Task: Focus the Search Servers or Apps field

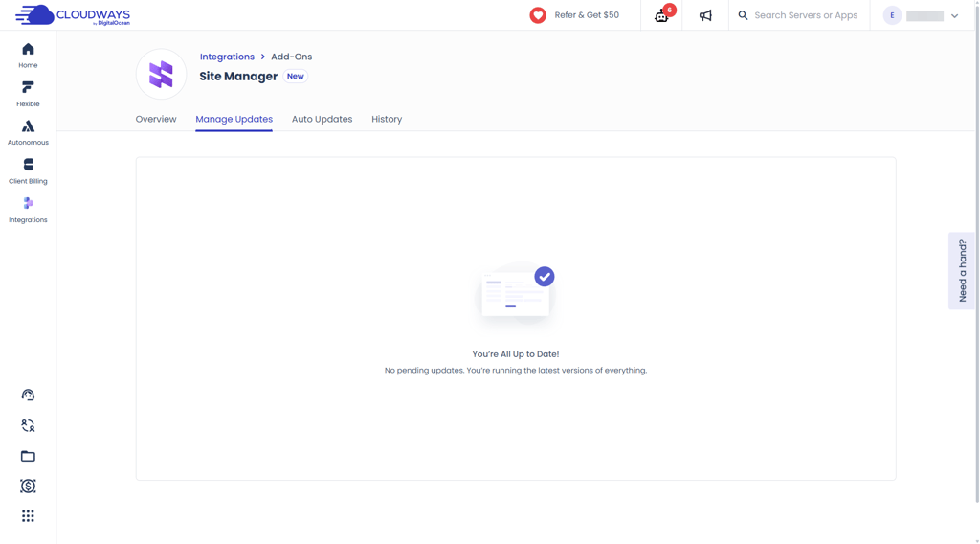Action: pyautogui.click(x=806, y=15)
